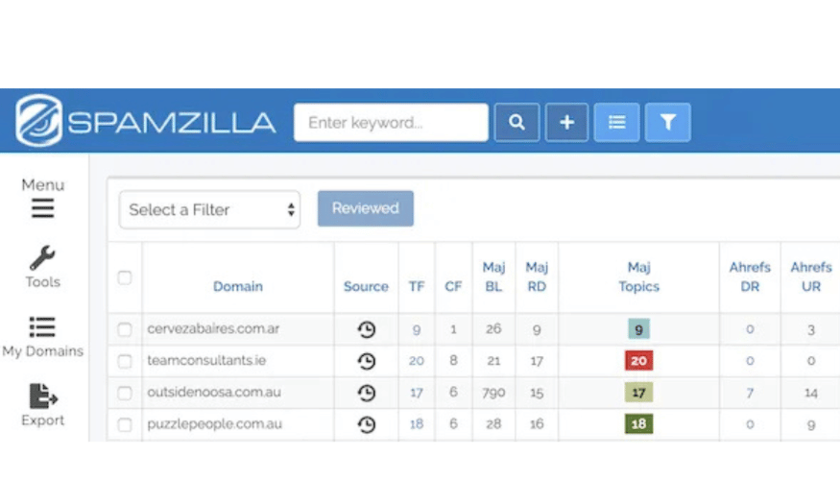Sort by the Maj BL column header

[x=494, y=276]
